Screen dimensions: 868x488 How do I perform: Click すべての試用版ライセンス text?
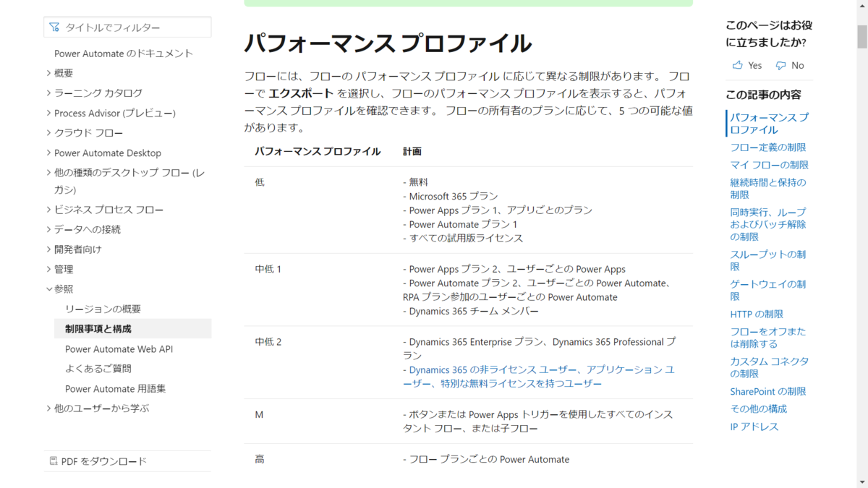pyautogui.click(x=466, y=238)
